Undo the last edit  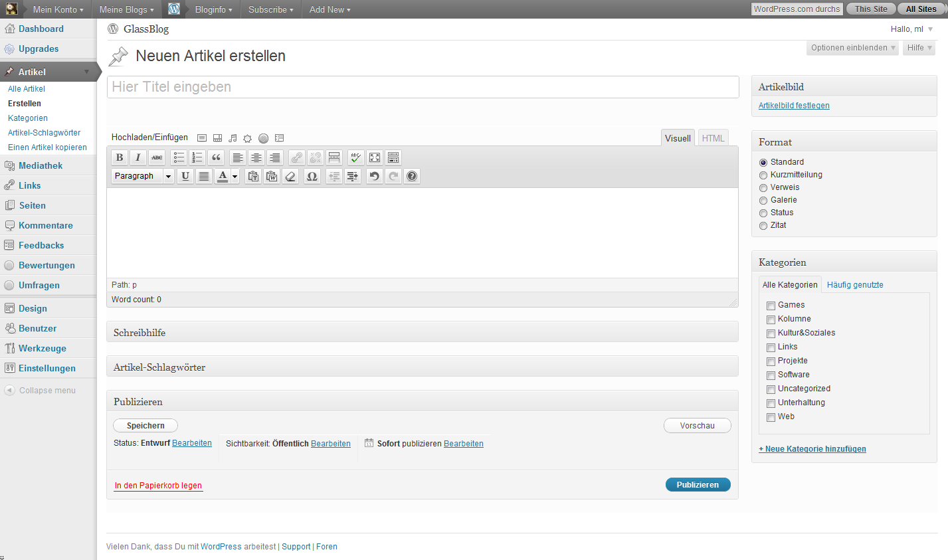click(375, 176)
